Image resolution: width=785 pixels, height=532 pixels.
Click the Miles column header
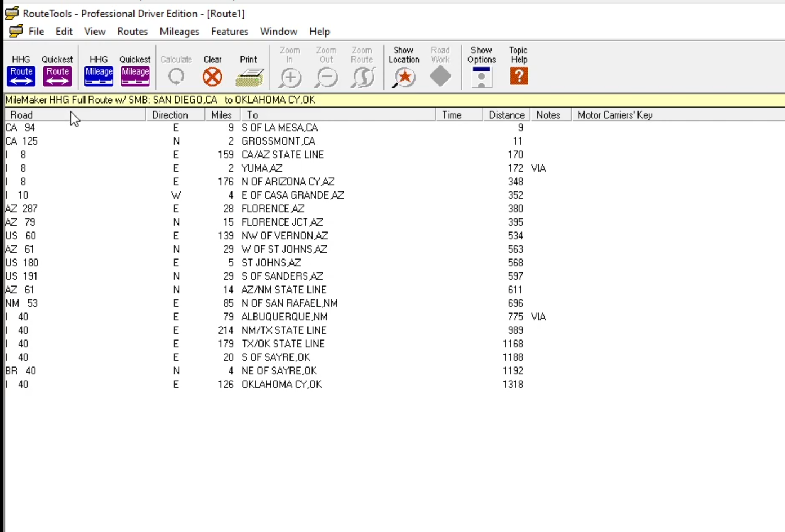point(222,115)
